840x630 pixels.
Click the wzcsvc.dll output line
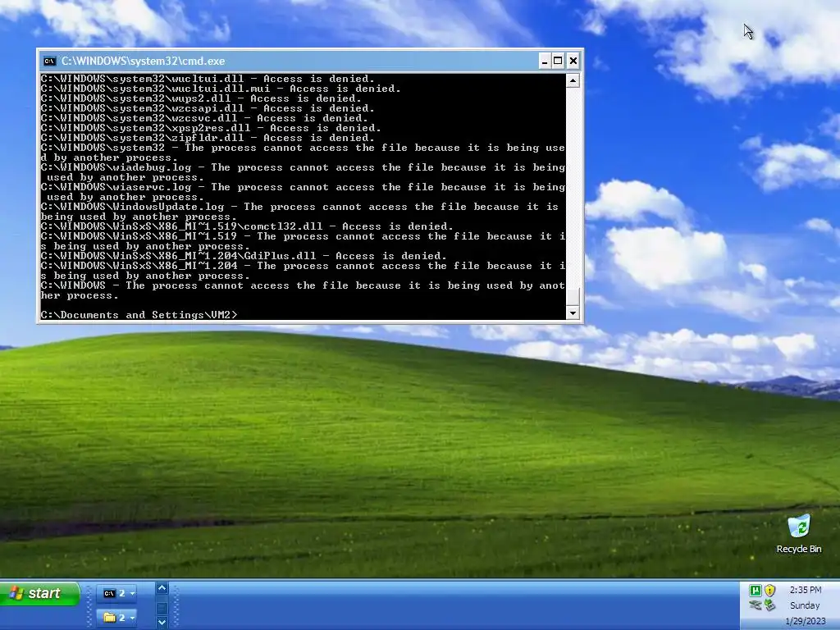pyautogui.click(x=204, y=118)
